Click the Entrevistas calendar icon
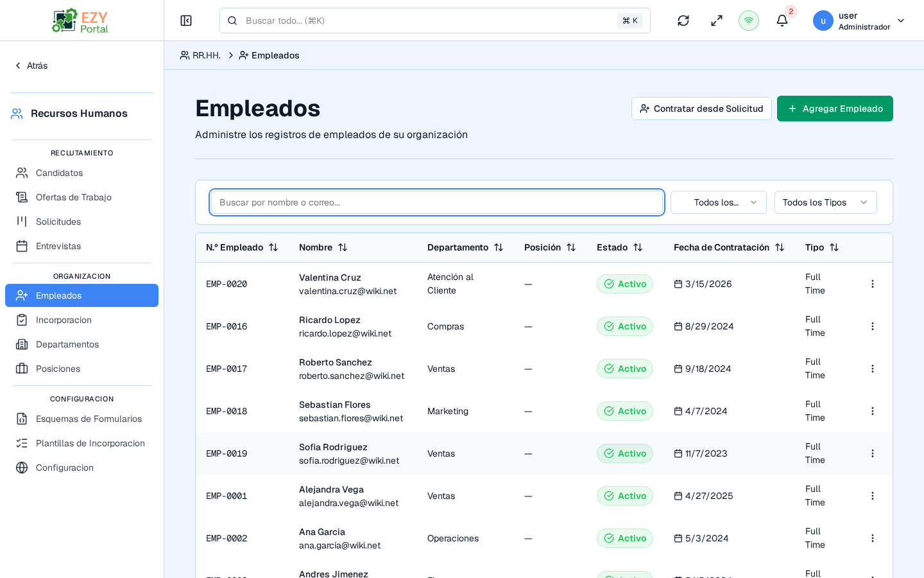 [22, 246]
